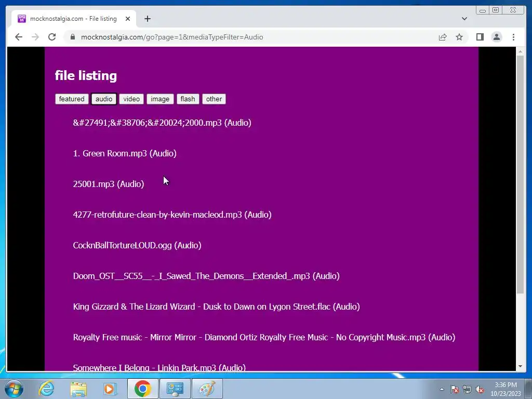Open Mirror Mirror Diamond Ortiz mp3
532x399 pixels.
pos(264,337)
